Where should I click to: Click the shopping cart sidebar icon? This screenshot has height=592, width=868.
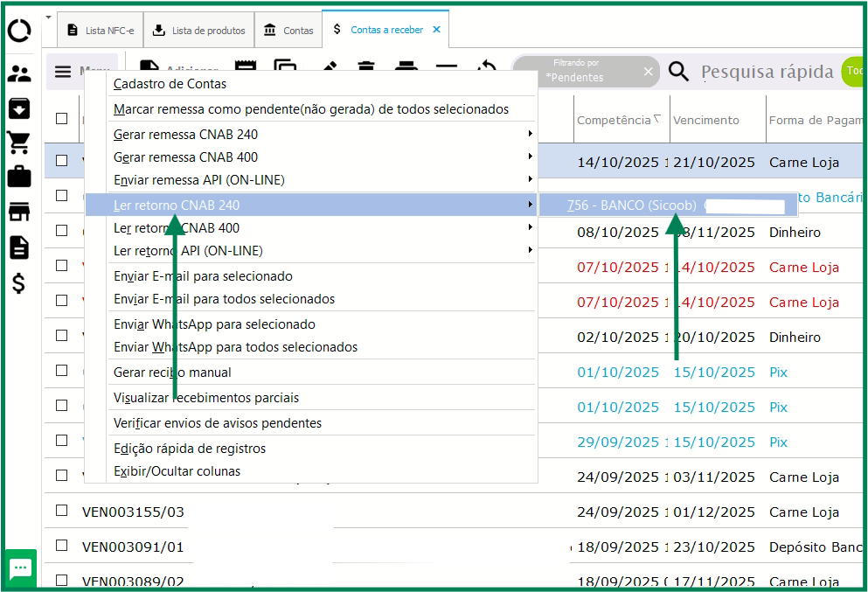point(19,143)
